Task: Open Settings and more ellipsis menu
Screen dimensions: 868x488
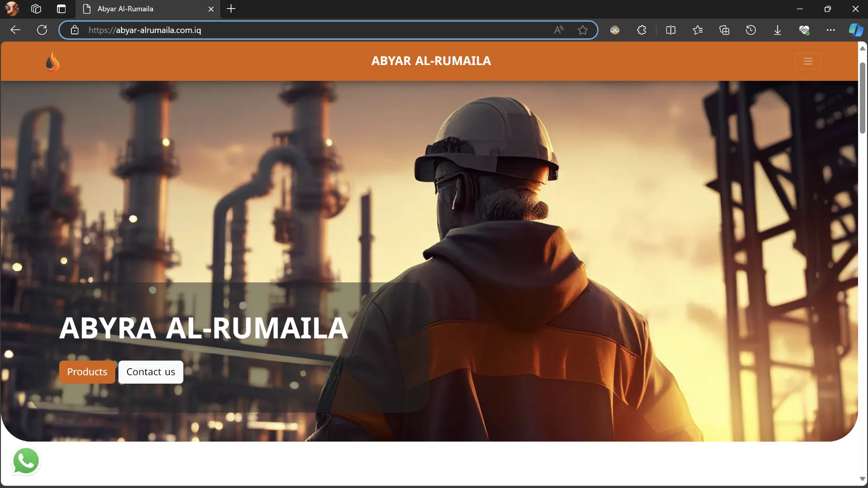Action: tap(831, 30)
